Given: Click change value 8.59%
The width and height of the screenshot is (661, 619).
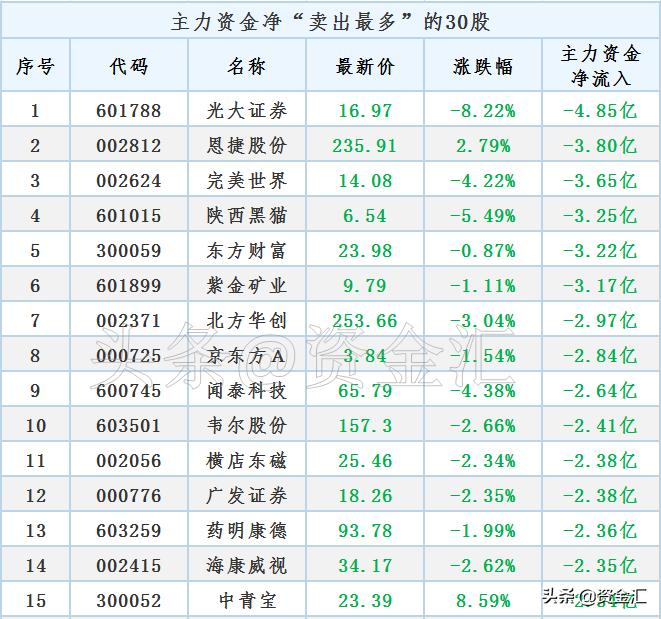Looking at the screenshot, I should point(483,601).
